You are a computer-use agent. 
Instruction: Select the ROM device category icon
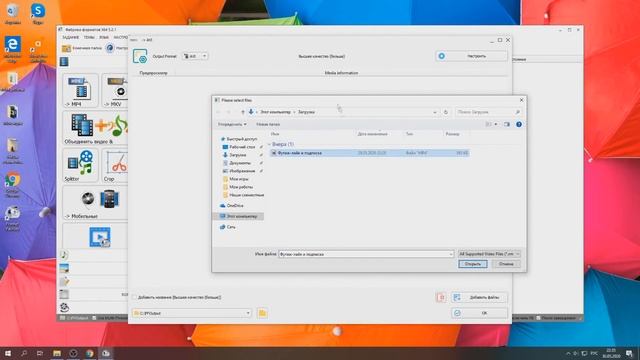pyautogui.click(x=64, y=294)
